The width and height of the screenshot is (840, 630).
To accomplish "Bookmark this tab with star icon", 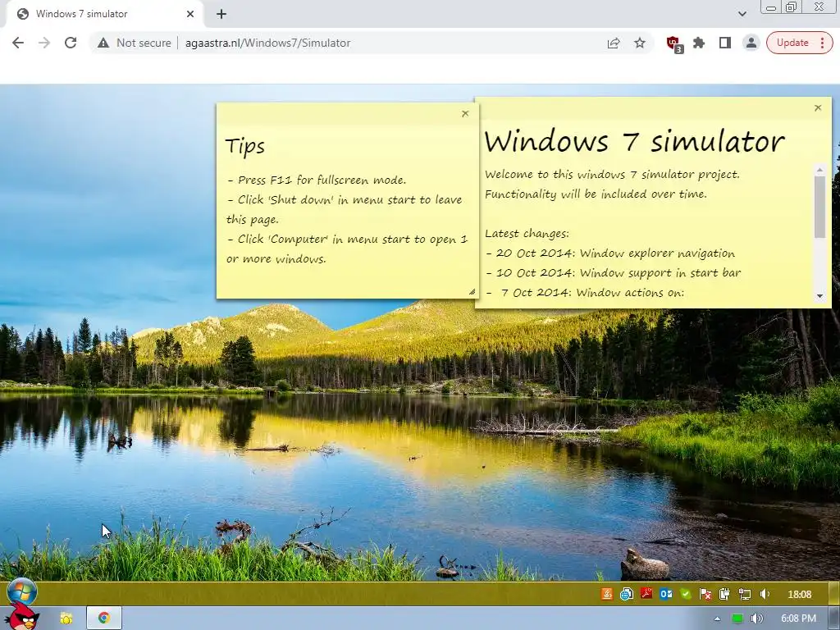I will tap(640, 43).
